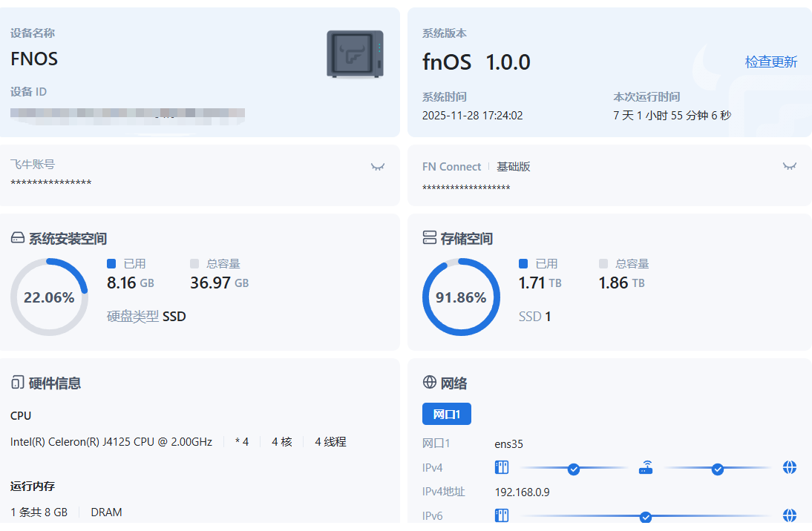812x531 pixels.
Task: Click 检查更新 link
Action: pos(770,62)
